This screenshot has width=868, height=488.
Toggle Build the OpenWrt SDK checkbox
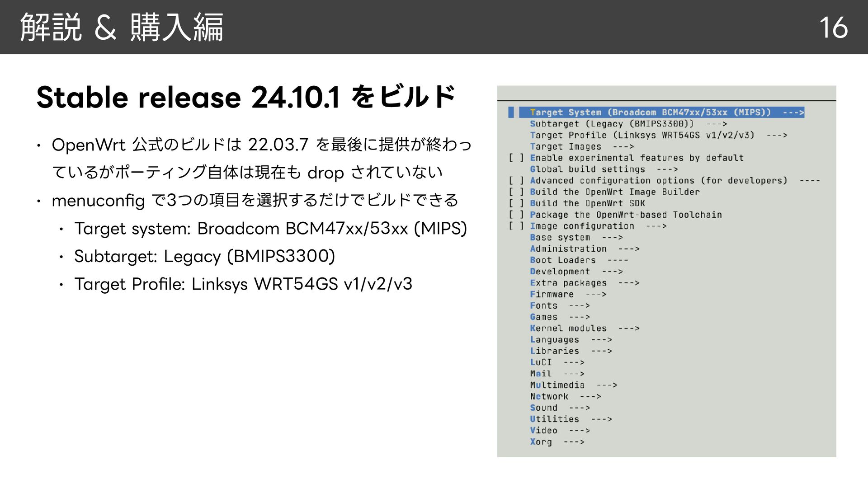[x=516, y=203]
